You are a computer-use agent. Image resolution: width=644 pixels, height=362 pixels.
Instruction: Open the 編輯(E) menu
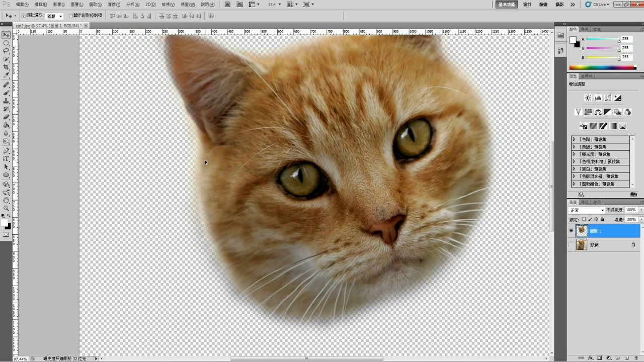pos(41,5)
